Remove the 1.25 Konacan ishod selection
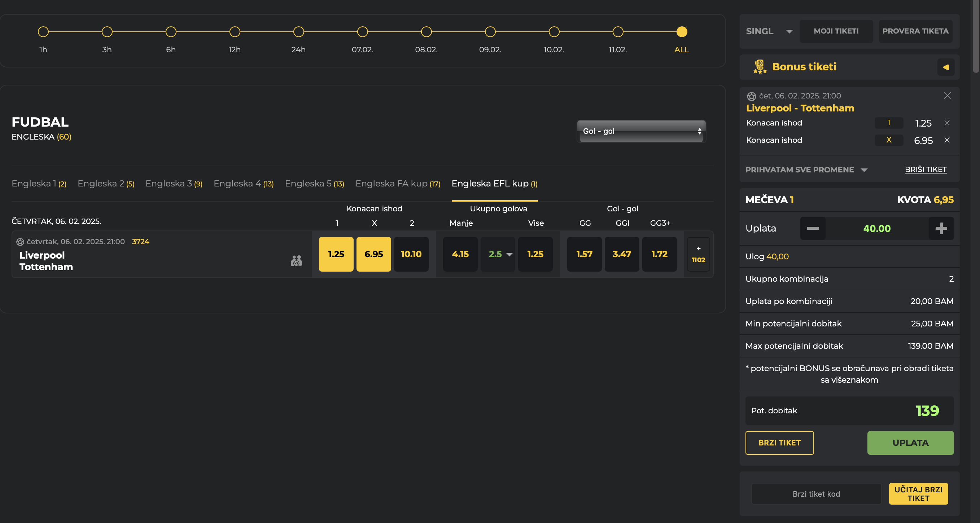980x523 pixels. point(947,123)
